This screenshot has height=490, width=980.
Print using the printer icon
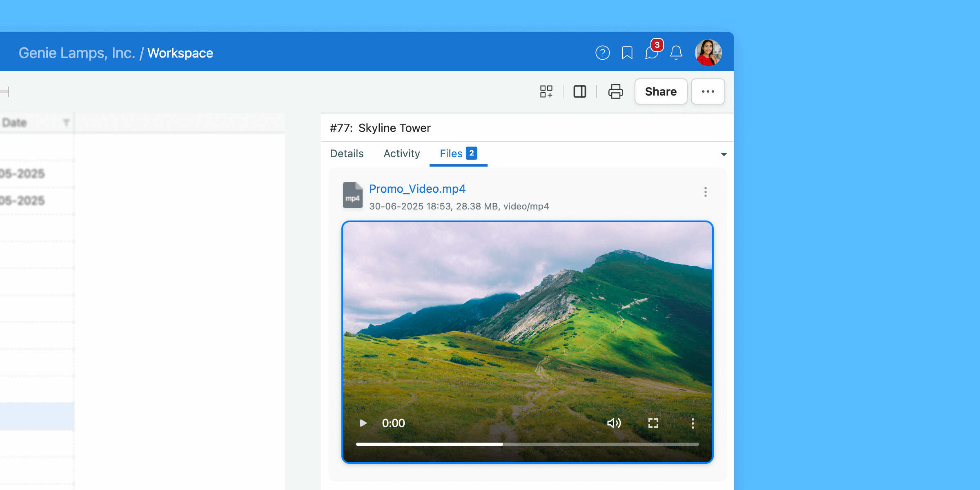[615, 91]
